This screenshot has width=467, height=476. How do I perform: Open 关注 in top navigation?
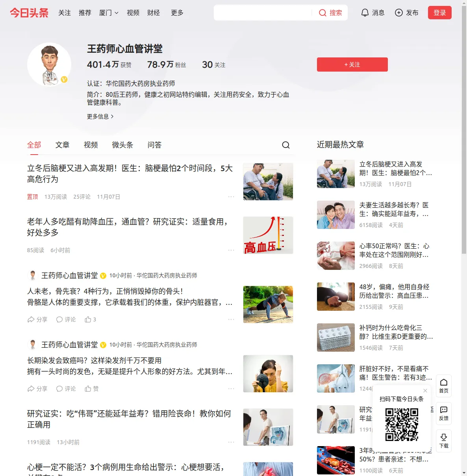point(65,13)
